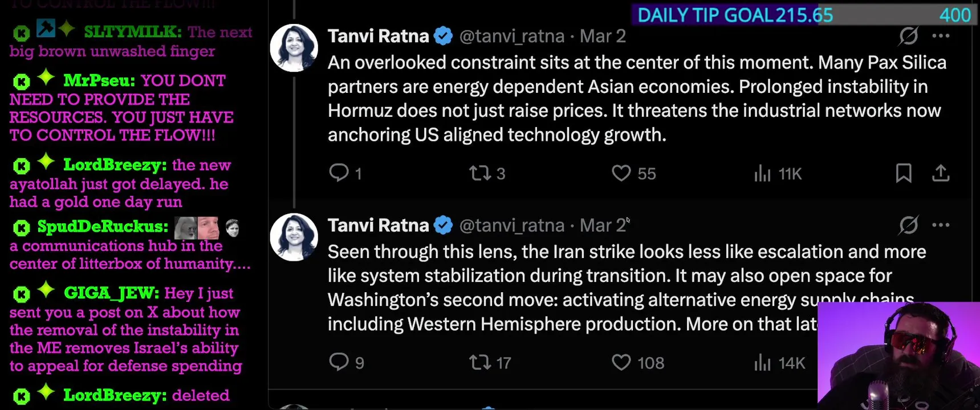This screenshot has height=410, width=980.
Task: Open Grok icon on the first tweet
Action: coord(908,36)
